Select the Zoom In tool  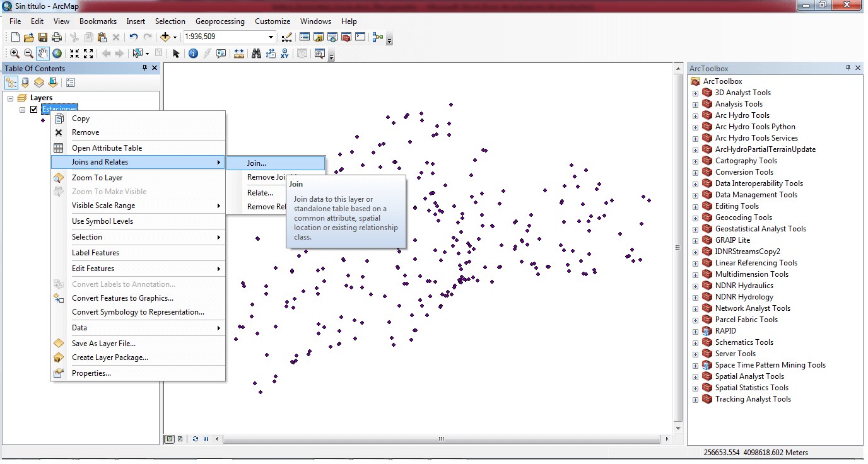point(14,54)
